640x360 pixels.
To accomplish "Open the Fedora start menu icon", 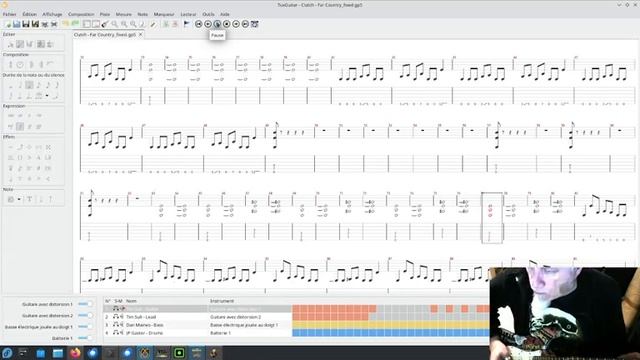I will (x=7, y=353).
